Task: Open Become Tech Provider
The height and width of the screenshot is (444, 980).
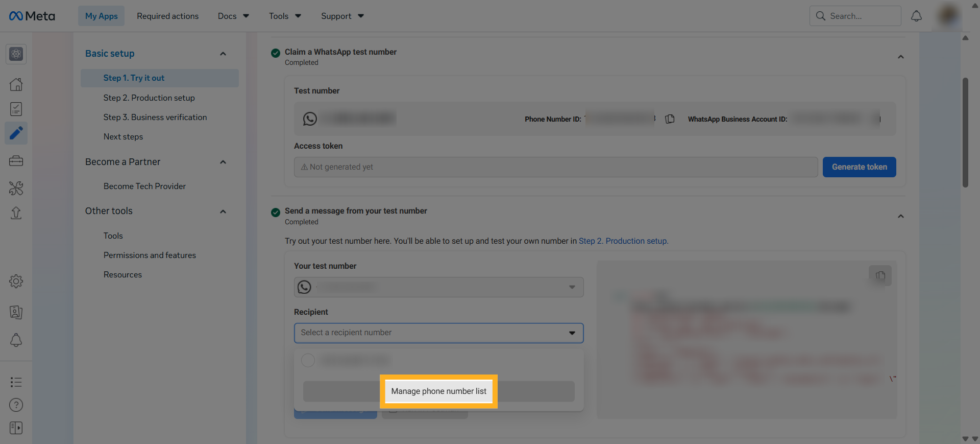Action: (x=144, y=186)
